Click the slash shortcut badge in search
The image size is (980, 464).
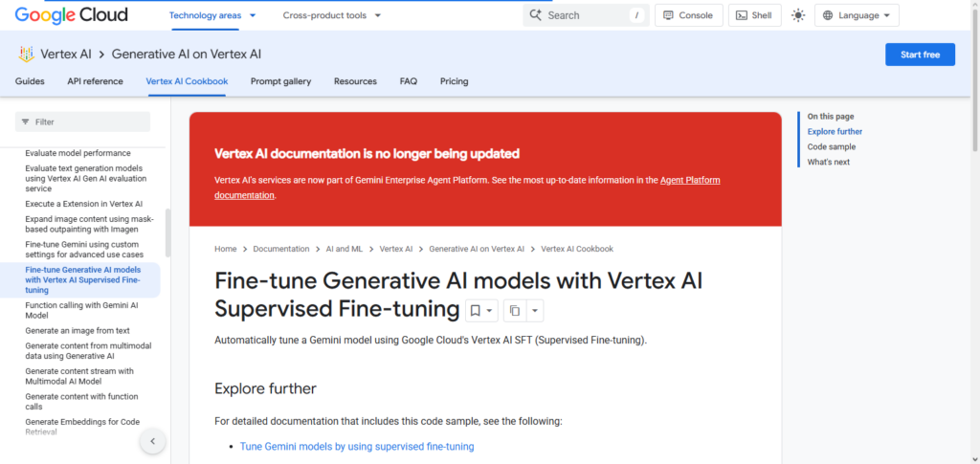tap(636, 15)
